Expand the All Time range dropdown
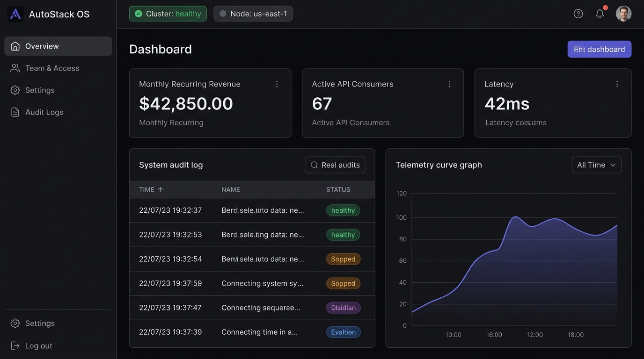The width and height of the screenshot is (644, 359). tap(597, 165)
